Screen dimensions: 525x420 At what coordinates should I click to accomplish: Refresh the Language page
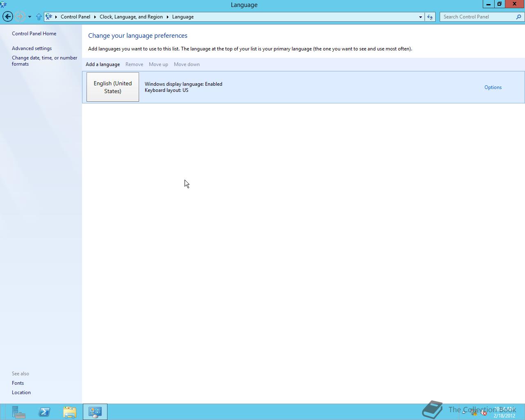pyautogui.click(x=430, y=17)
